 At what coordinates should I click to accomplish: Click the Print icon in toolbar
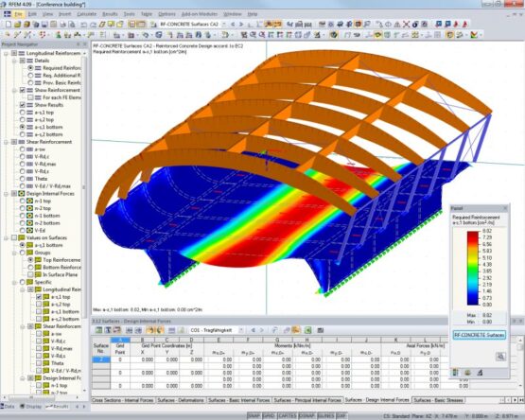pyautogui.click(x=62, y=25)
